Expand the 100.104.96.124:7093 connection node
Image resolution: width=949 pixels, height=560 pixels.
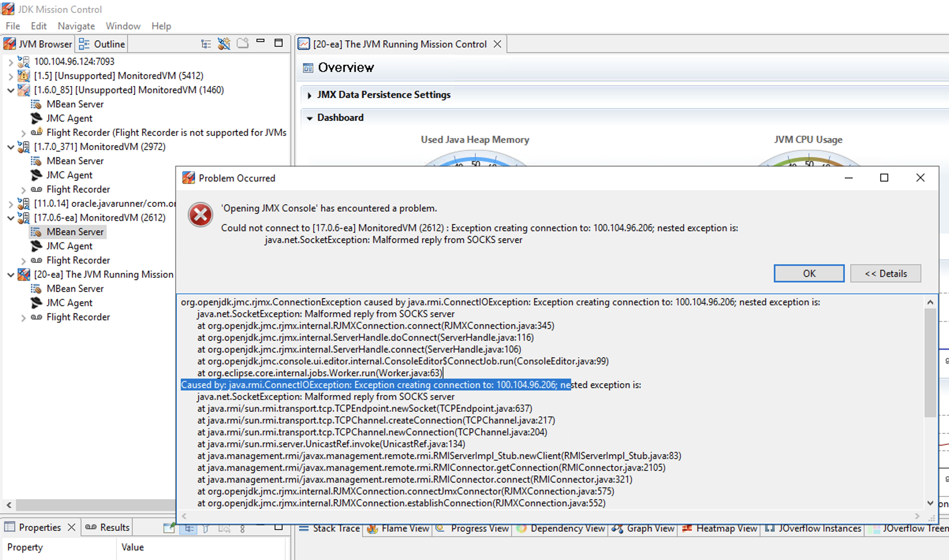click(11, 62)
